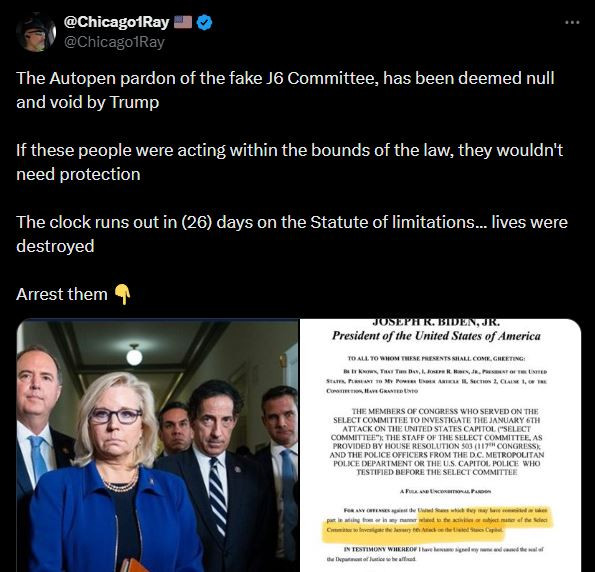Click the Select Committee members paragraph
The image size is (595, 572).
click(437, 442)
